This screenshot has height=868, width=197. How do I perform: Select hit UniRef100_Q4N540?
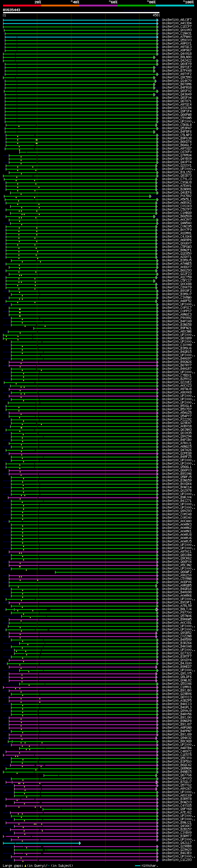click(x=177, y=223)
